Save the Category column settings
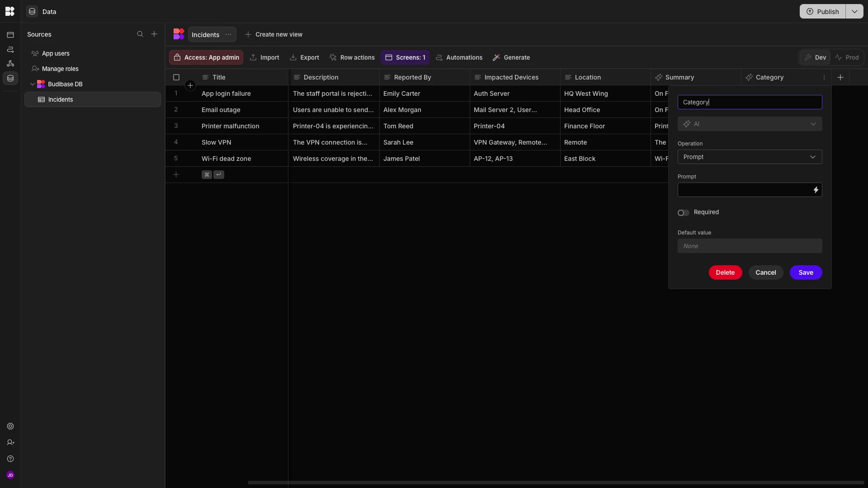868x488 pixels. pos(806,272)
